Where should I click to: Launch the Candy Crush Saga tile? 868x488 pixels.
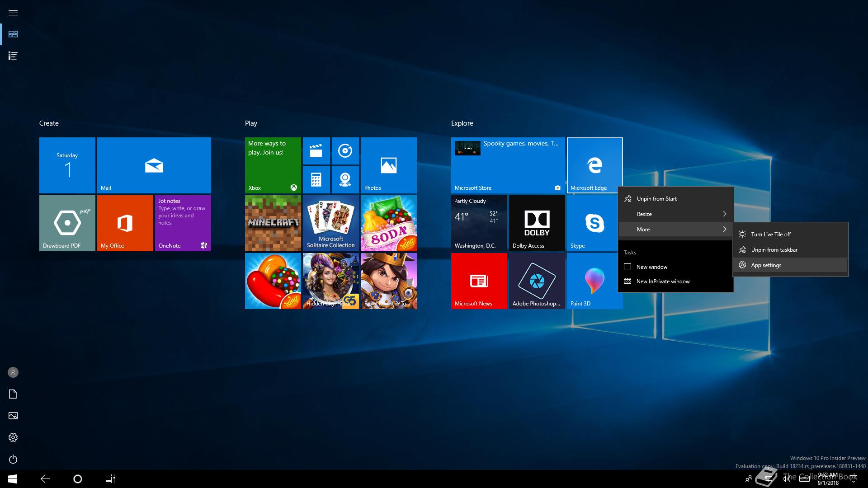(273, 281)
